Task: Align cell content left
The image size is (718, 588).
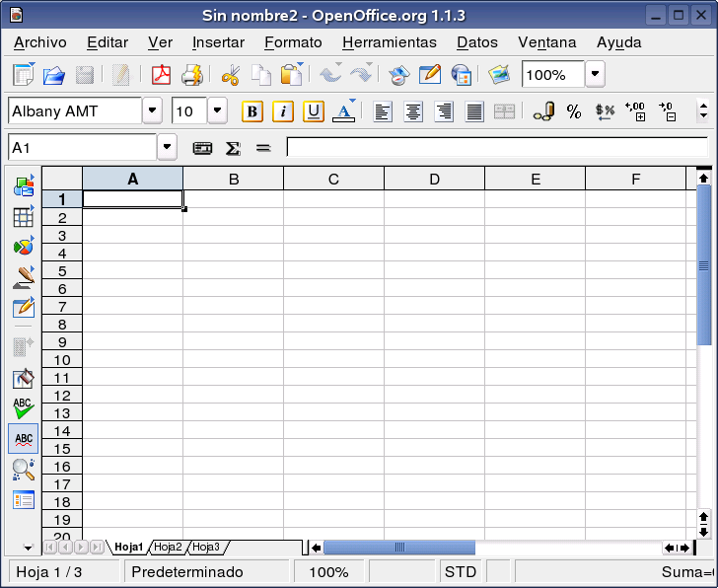Action: [x=383, y=111]
